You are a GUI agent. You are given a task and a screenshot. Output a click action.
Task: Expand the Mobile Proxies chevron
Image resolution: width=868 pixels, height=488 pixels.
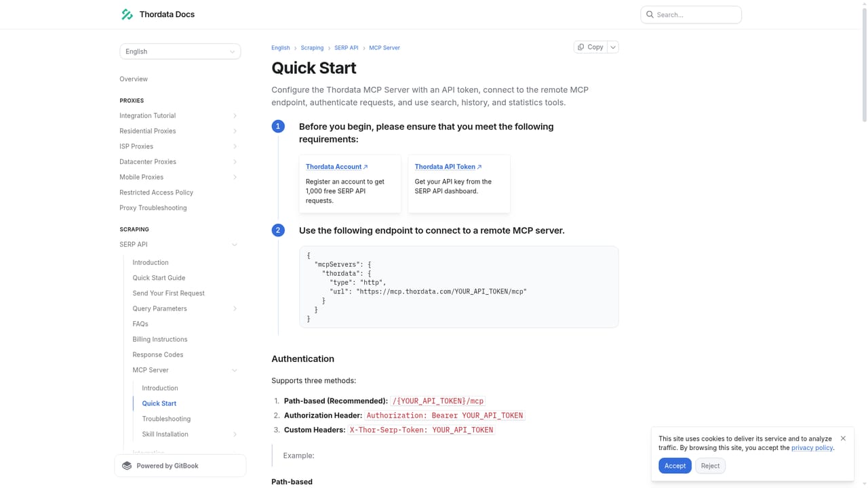point(235,177)
